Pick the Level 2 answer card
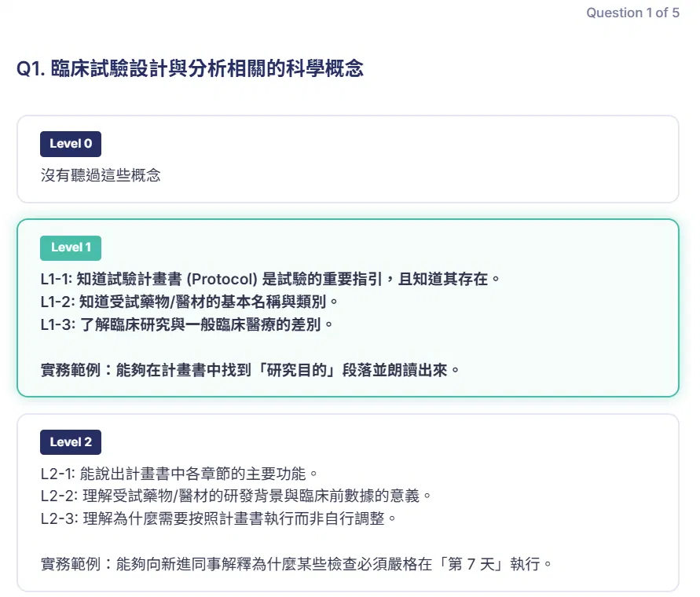Screen dimensions: 700x597 (348, 503)
